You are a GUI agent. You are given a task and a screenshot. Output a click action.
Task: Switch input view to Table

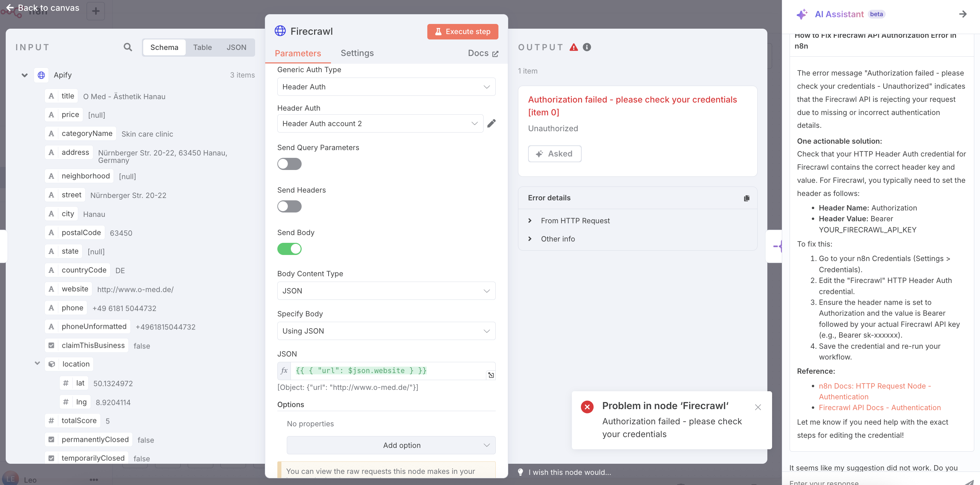coord(203,47)
